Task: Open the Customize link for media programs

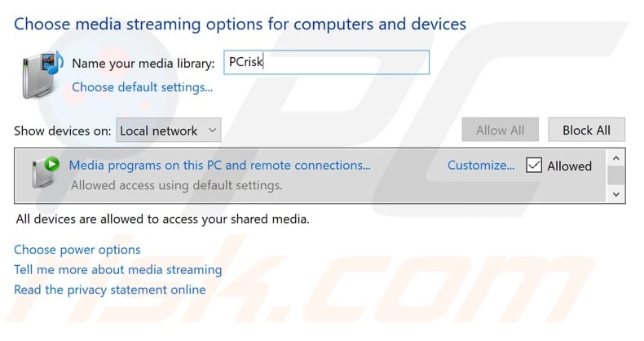Action: [x=480, y=165]
